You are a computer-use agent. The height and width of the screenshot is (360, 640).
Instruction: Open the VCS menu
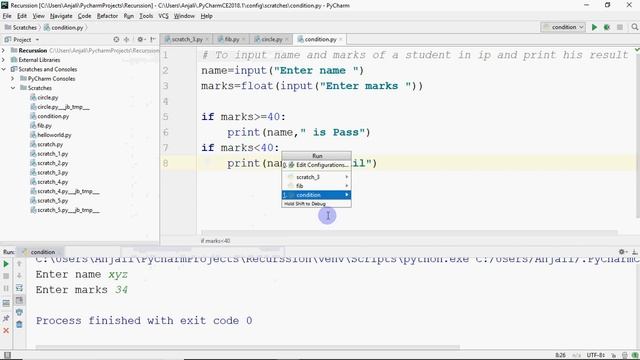163,16
